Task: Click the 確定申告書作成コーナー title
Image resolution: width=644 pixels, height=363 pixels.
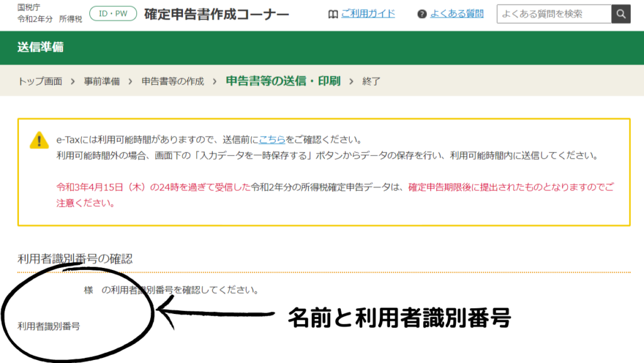Action: tap(216, 14)
